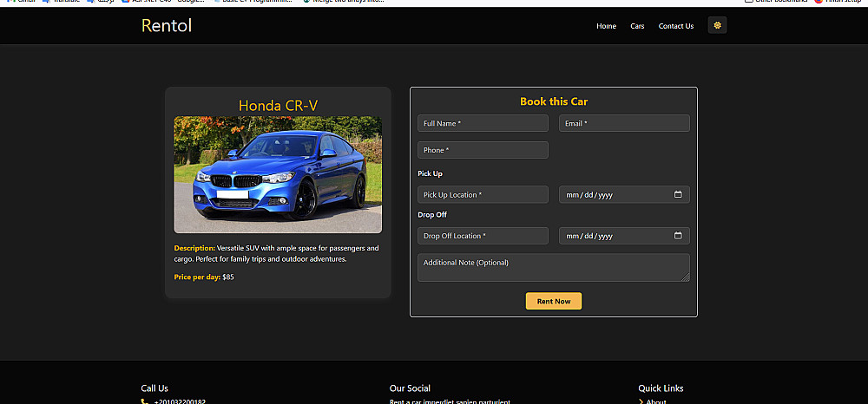The width and height of the screenshot is (868, 404).
Task: Click the Description paragraph about the SUV
Action: click(277, 253)
